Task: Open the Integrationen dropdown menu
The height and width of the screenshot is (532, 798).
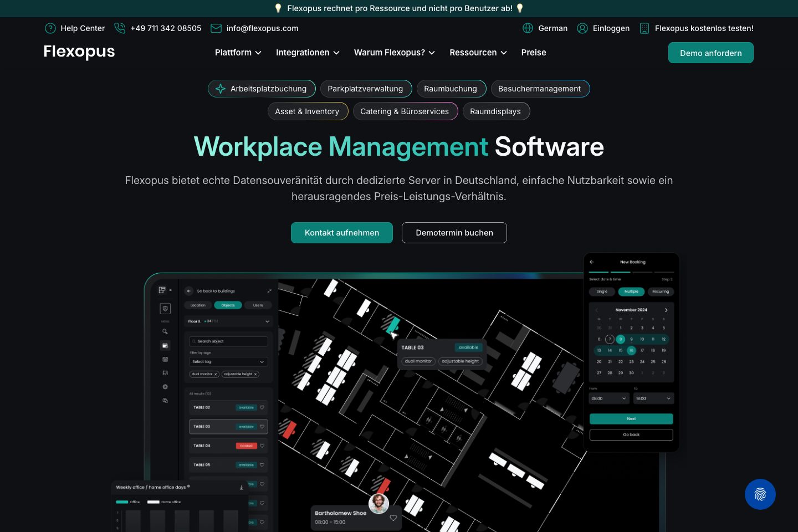Action: 308,53
